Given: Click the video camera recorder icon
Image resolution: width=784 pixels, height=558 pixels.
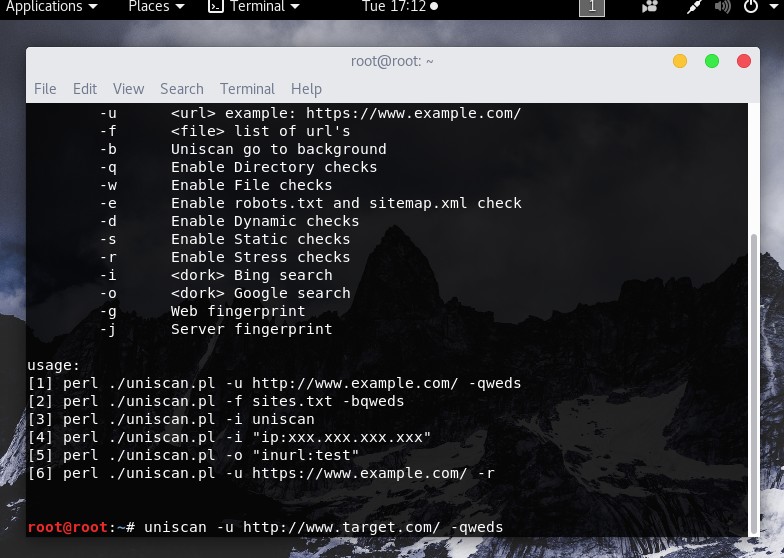Looking at the screenshot, I should point(649,6).
